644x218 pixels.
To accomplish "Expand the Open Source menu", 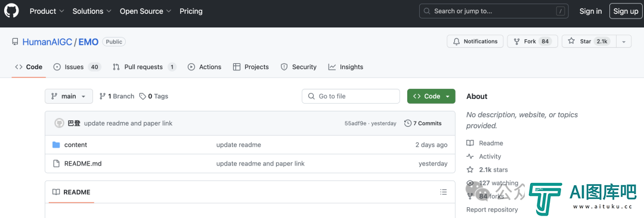I will [145, 11].
